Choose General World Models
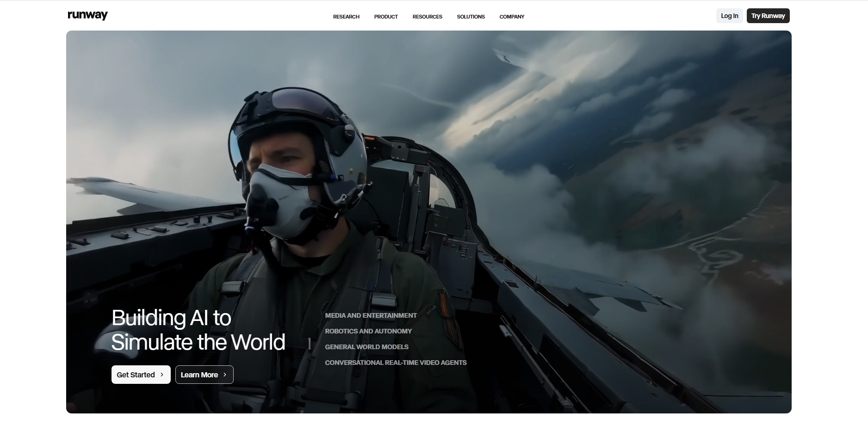This screenshot has width=868, height=425. pyautogui.click(x=366, y=347)
